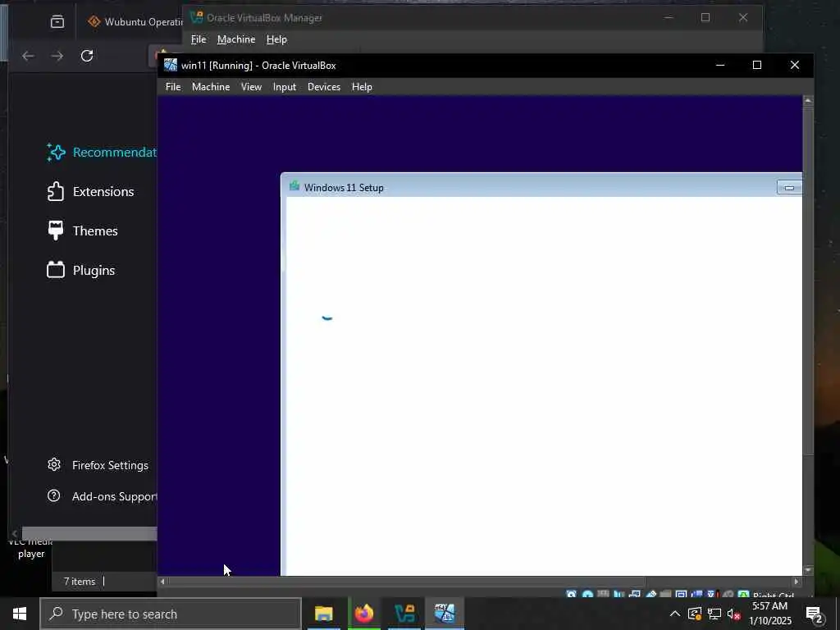The height and width of the screenshot is (630, 840).
Task: Click the win11 VM title bar icon
Action: coord(171,66)
